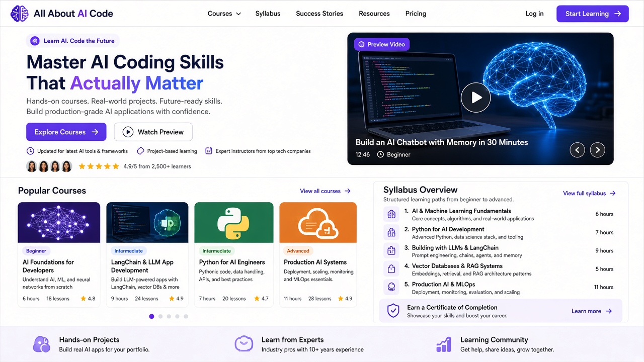Click the Preview Video badge
Screen dimensions: 644x362
(381, 44)
